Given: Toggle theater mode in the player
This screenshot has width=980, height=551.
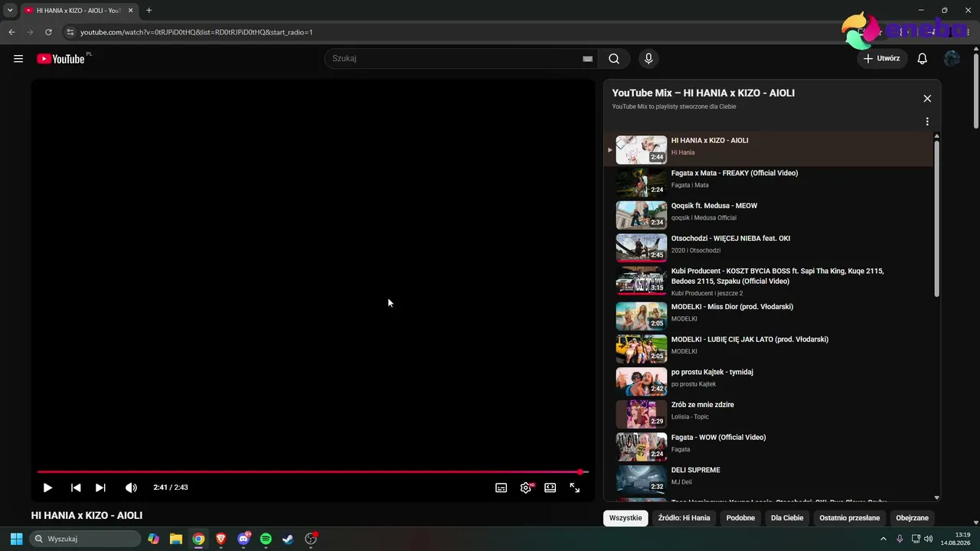Looking at the screenshot, I should click(x=550, y=487).
